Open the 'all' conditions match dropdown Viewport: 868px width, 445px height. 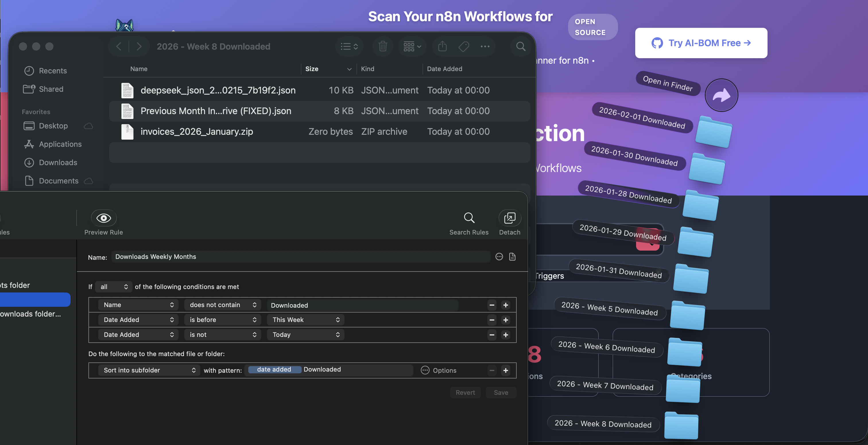point(114,287)
